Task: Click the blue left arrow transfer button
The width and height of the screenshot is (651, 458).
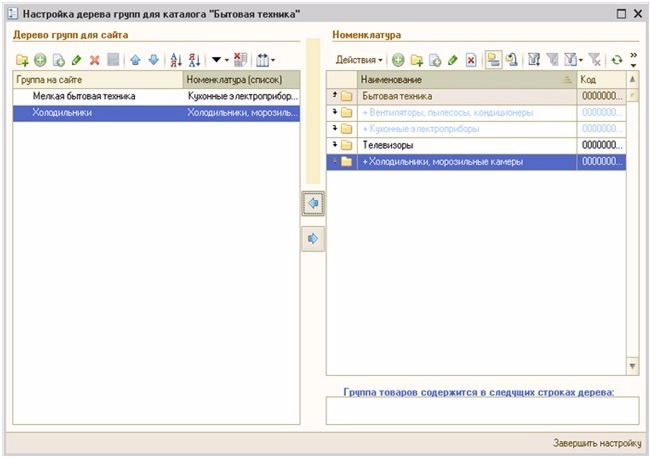Action: pyautogui.click(x=312, y=203)
